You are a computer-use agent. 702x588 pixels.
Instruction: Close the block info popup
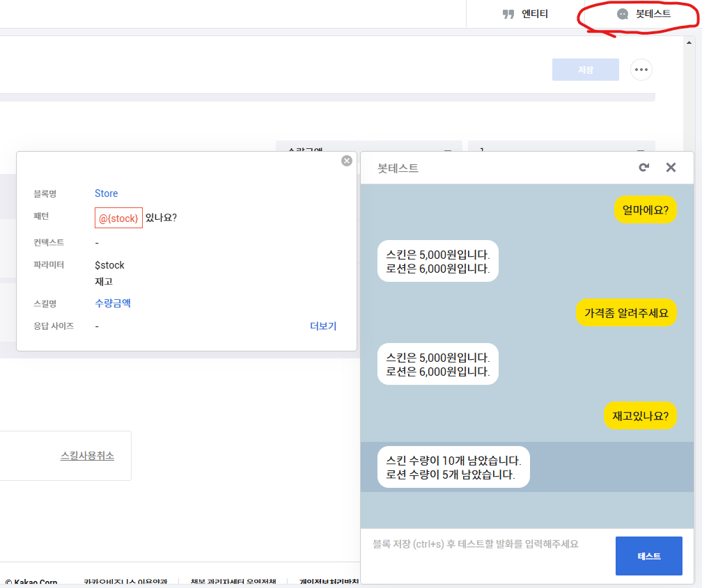[347, 161]
